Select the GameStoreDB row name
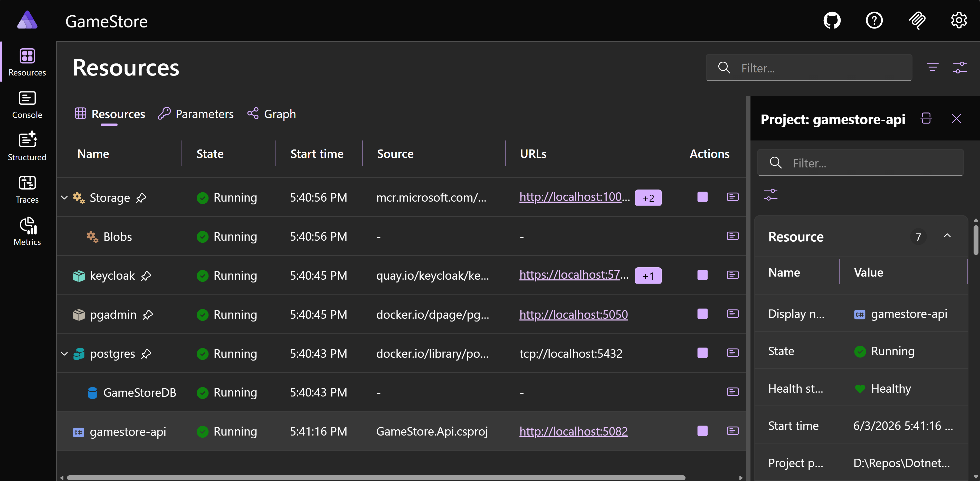Screen dimensions: 980x481 tap(140, 392)
